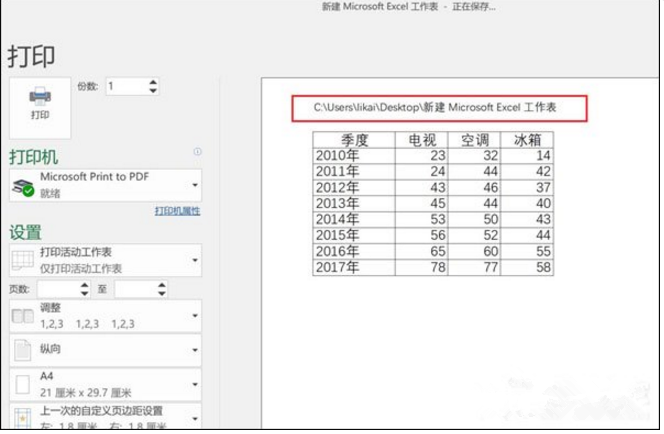664x434 pixels.
Task: Increment the starting page number spinner
Action: [85, 285]
